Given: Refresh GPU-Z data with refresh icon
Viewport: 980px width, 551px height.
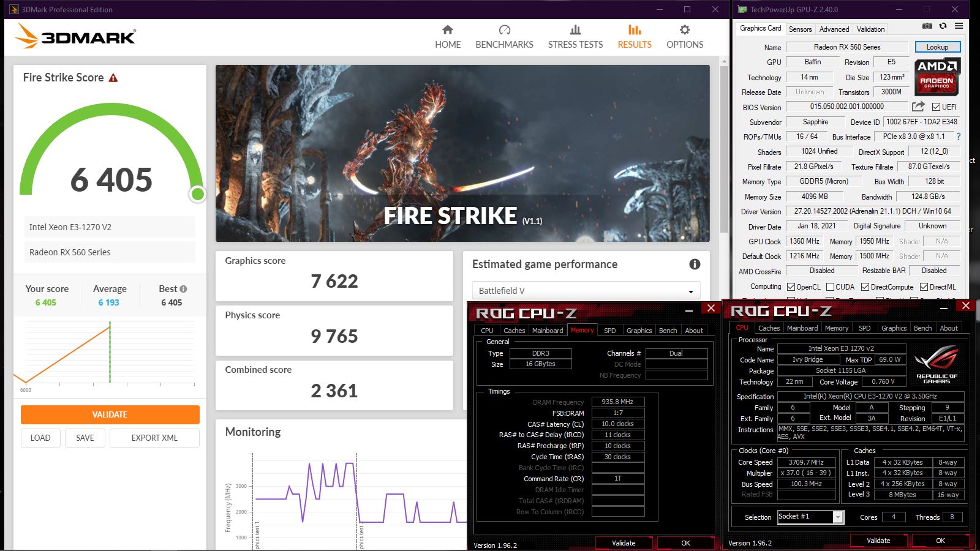Looking at the screenshot, I should click(943, 26).
